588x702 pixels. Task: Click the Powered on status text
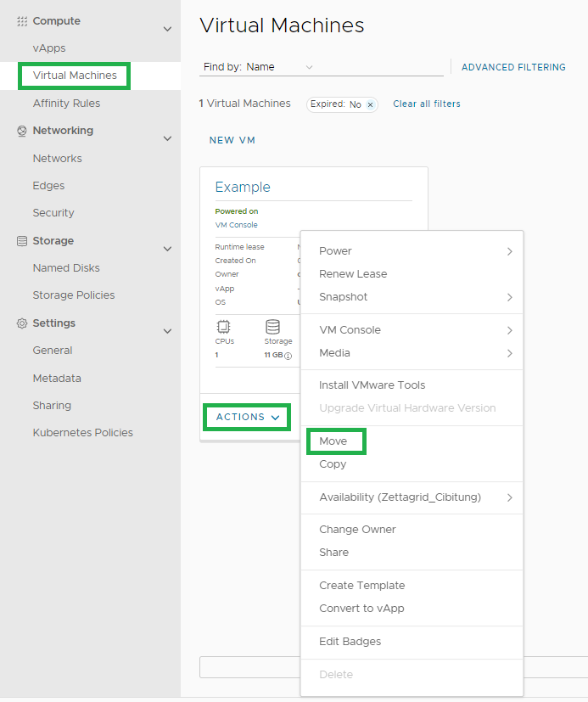coord(236,211)
